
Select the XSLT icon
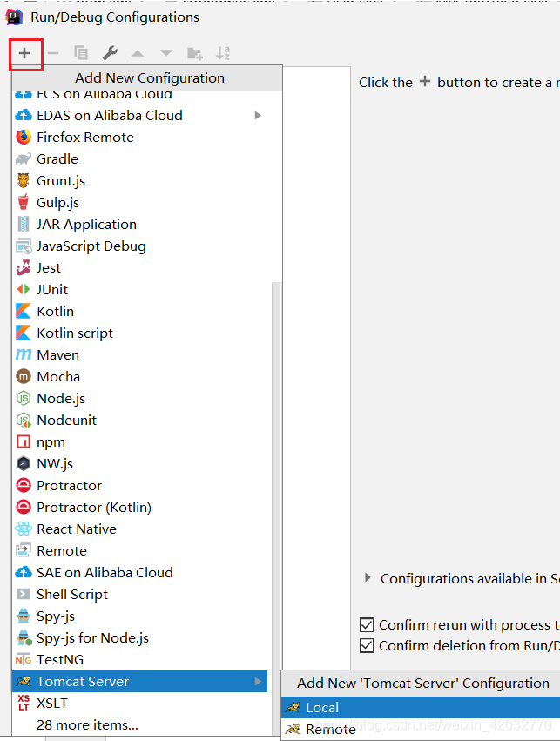24,703
